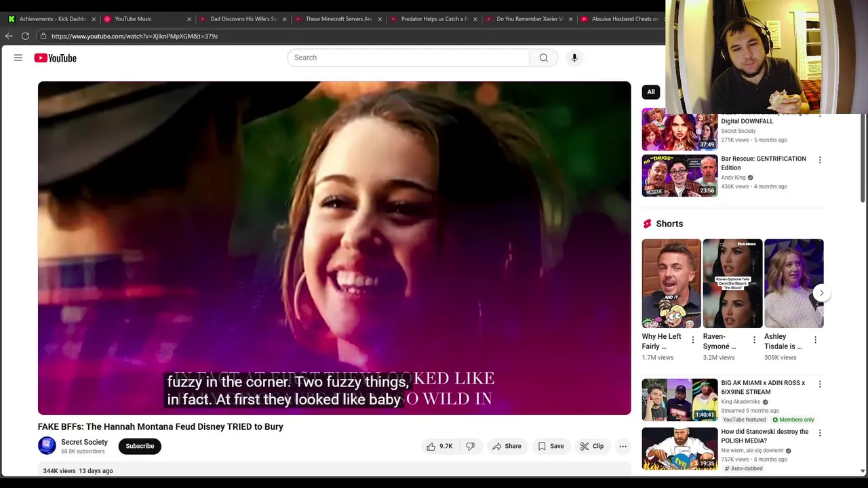Open Bar Rescue: GENTRIFICATION Edition title
The height and width of the screenshot is (488, 868).
764,163
